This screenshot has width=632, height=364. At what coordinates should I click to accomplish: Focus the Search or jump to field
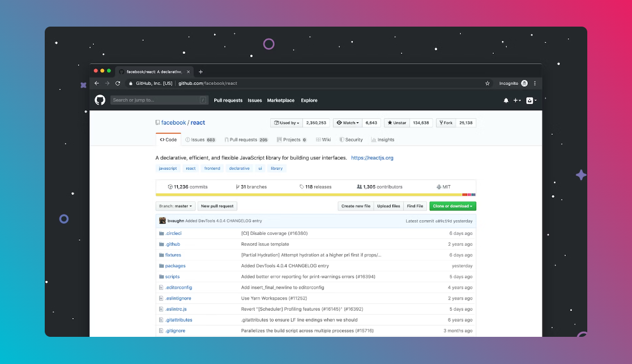point(156,100)
